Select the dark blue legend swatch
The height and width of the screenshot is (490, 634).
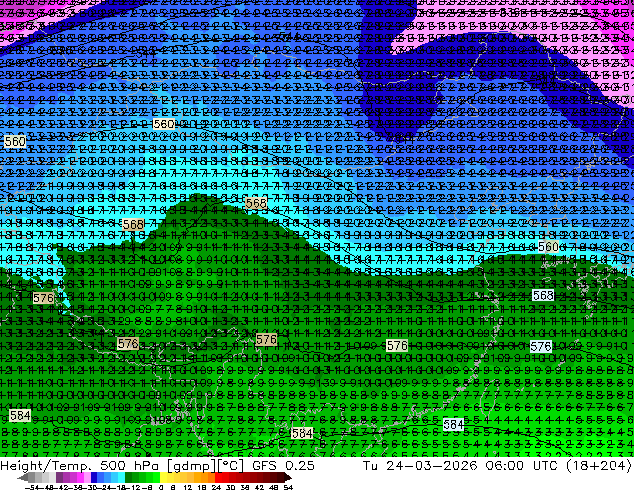[94, 477]
